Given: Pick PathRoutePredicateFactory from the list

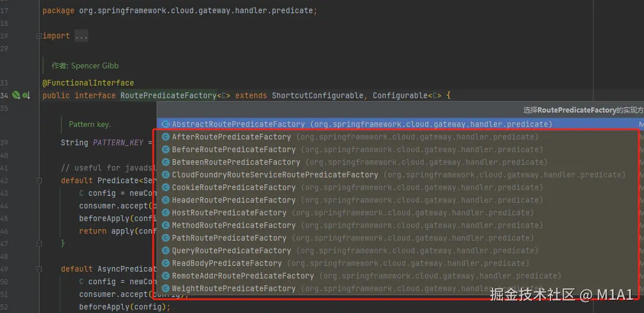Looking at the screenshot, I should [x=400, y=238].
